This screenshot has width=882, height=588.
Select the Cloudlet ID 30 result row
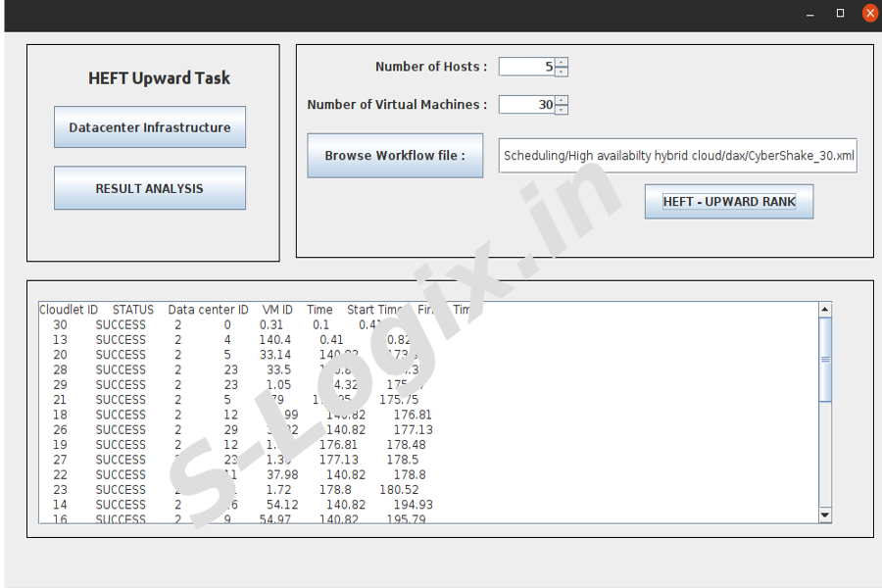(x=196, y=324)
